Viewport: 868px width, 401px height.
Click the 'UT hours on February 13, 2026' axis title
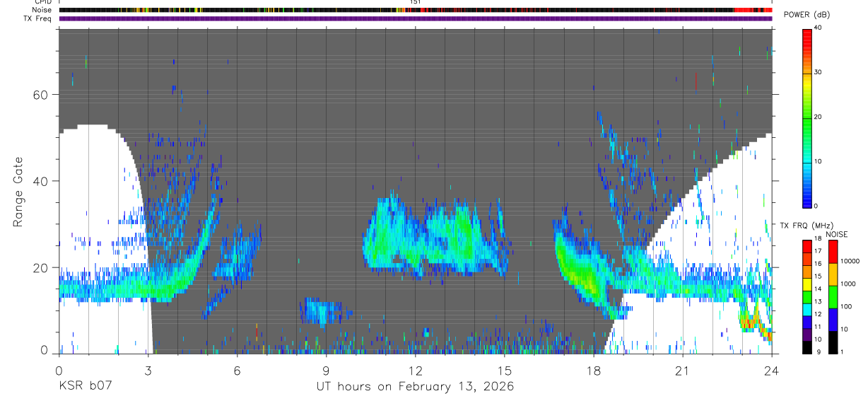coord(415,387)
